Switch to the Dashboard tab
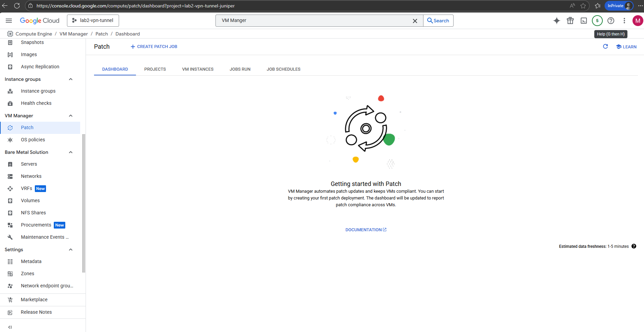The image size is (644, 332). pyautogui.click(x=115, y=69)
